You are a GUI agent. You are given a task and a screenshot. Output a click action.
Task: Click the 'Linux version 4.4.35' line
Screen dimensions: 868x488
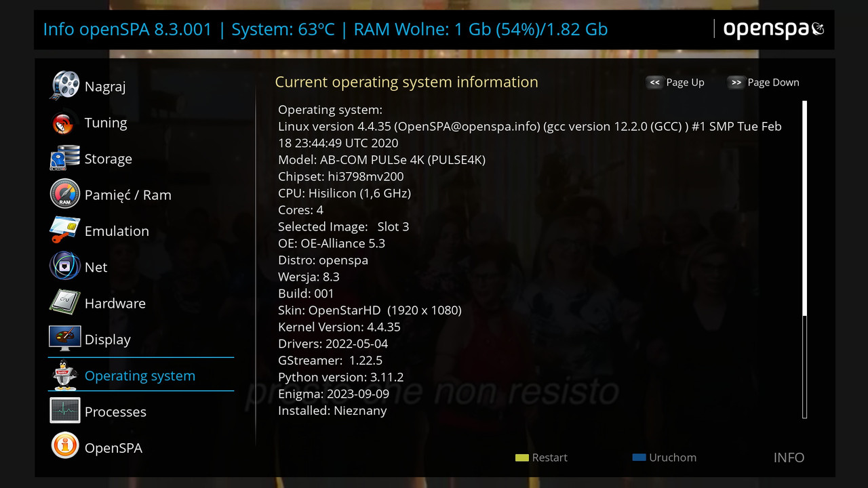530,134
